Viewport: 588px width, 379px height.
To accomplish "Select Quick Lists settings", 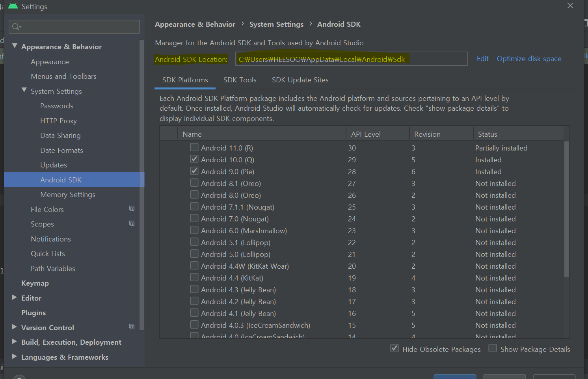I will point(48,254).
